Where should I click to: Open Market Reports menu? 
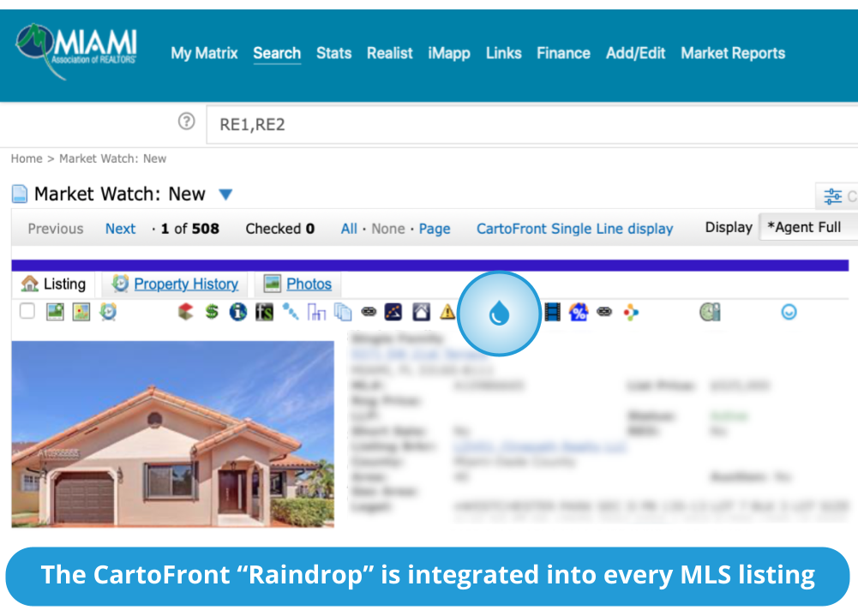point(733,53)
